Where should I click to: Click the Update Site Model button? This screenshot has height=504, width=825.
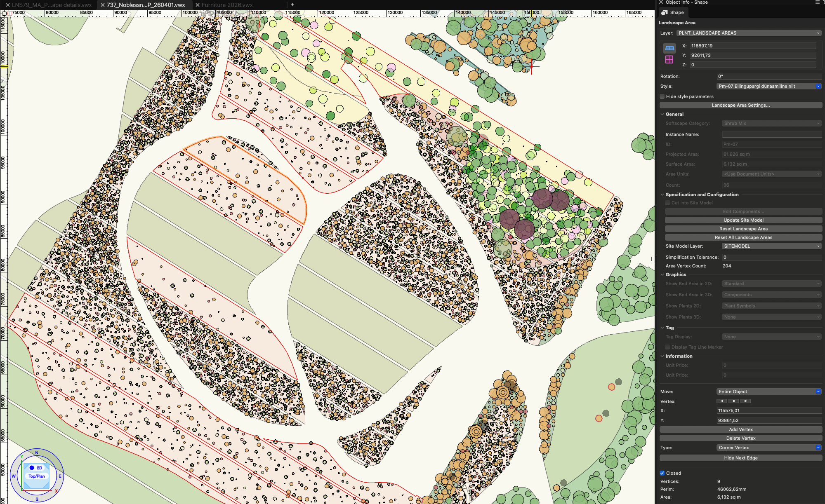743,220
